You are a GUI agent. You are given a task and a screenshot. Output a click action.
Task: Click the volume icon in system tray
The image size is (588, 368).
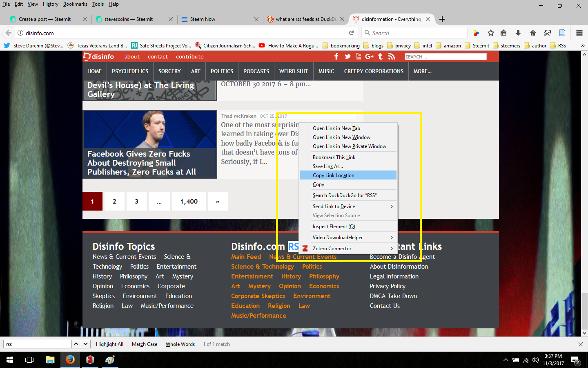tap(535, 360)
